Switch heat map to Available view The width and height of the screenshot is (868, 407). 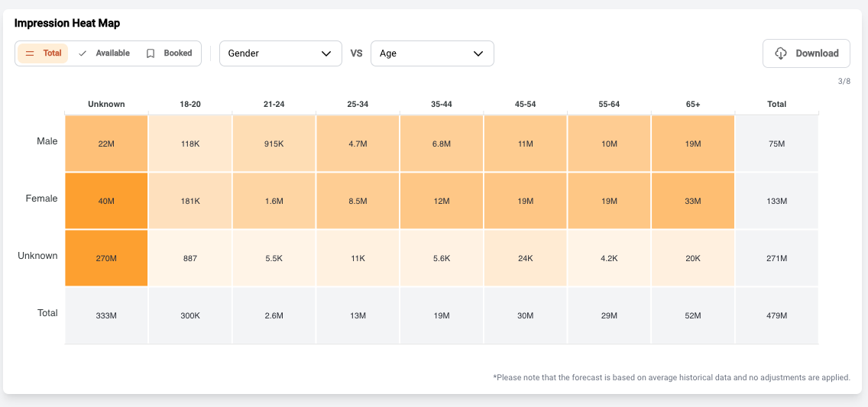(105, 53)
